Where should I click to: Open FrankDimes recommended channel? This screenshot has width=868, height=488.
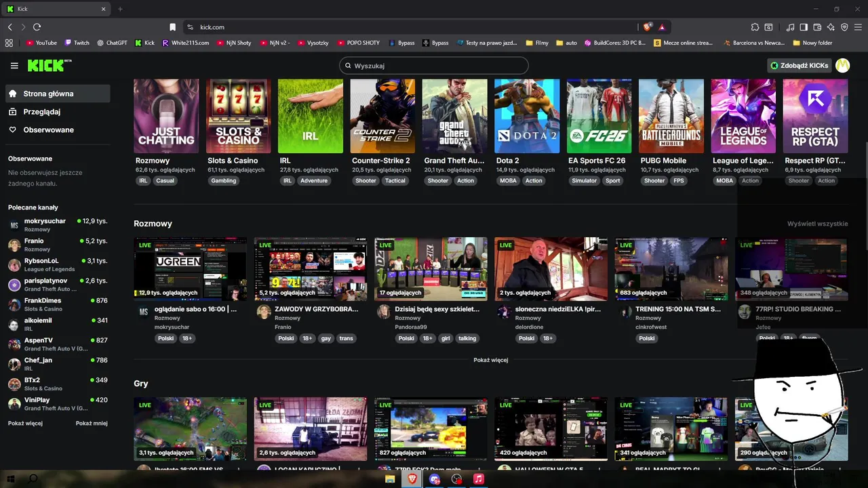pos(58,304)
